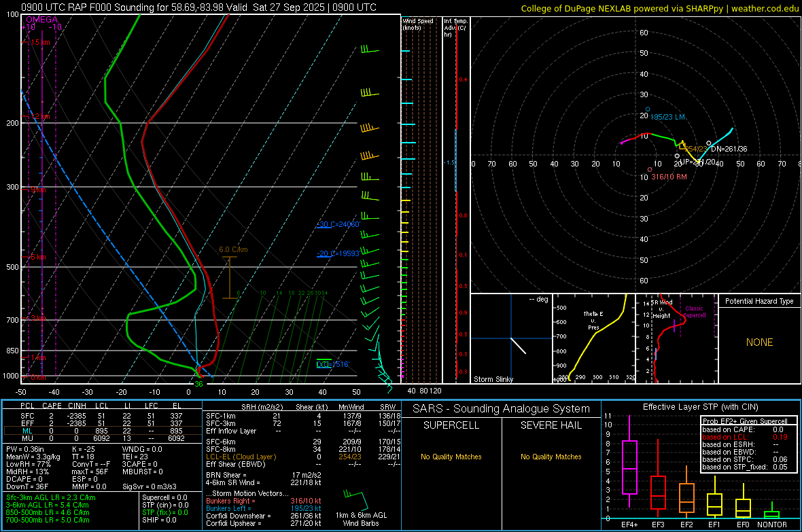The image size is (802, 532).
Task: Click the LCL=1516' level label
Action: (332, 364)
